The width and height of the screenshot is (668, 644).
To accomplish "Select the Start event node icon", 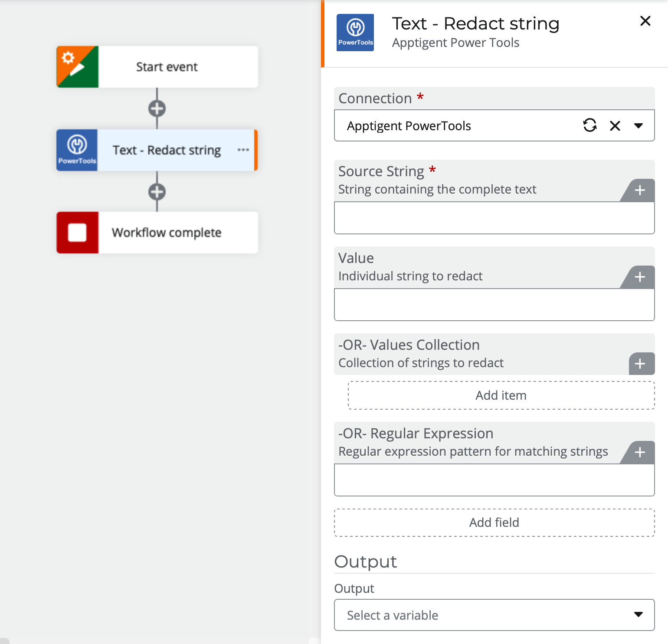I will pyautogui.click(x=77, y=66).
